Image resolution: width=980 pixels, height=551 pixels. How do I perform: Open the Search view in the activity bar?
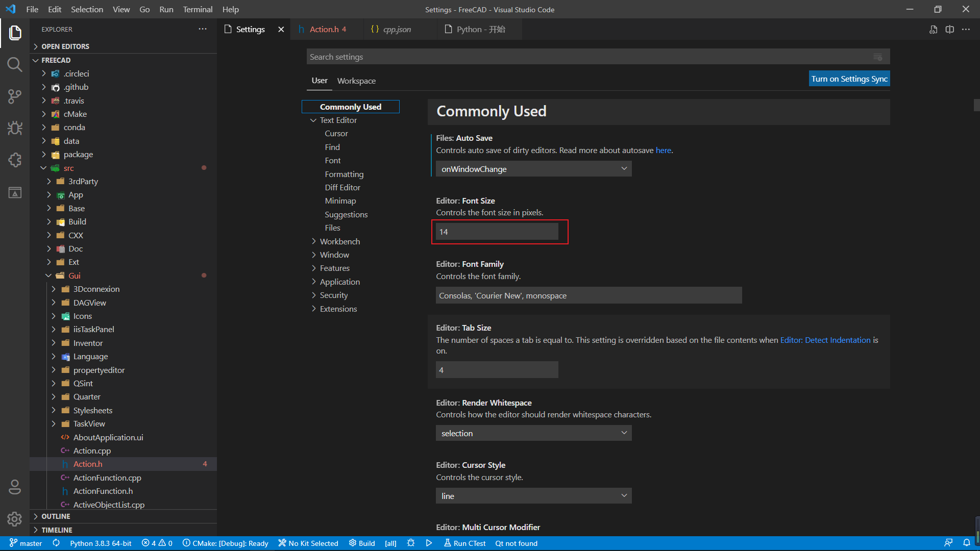pyautogui.click(x=15, y=65)
